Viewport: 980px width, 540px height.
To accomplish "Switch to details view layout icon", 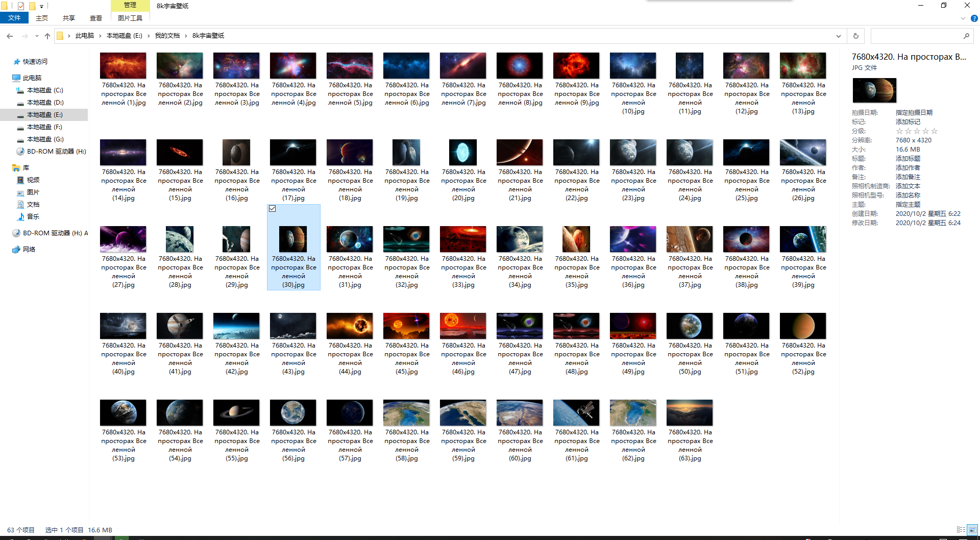I will tap(961, 530).
